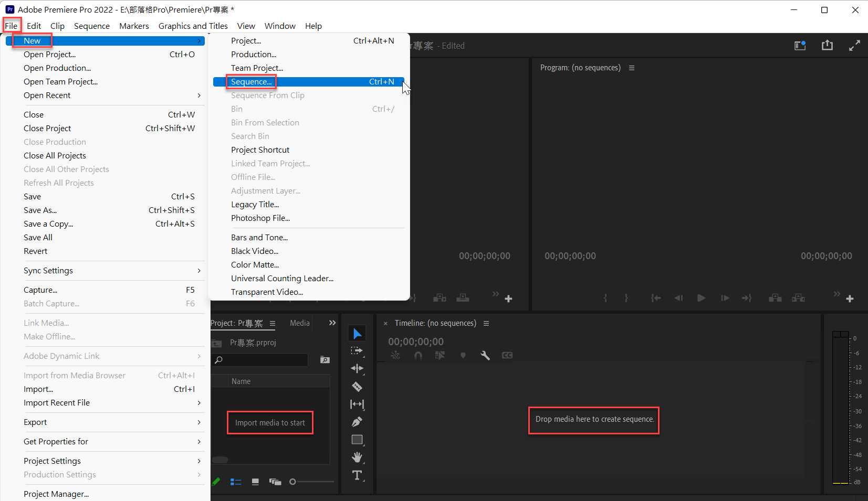Screen dimensions: 868x501
Task: Click Save As... in the File menu
Action: [110, 210]
